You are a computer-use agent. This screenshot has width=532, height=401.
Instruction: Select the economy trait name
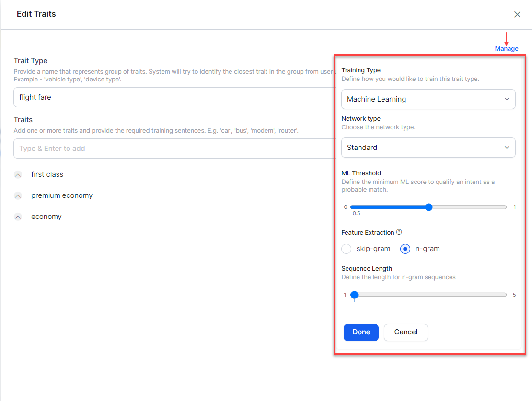(46, 217)
